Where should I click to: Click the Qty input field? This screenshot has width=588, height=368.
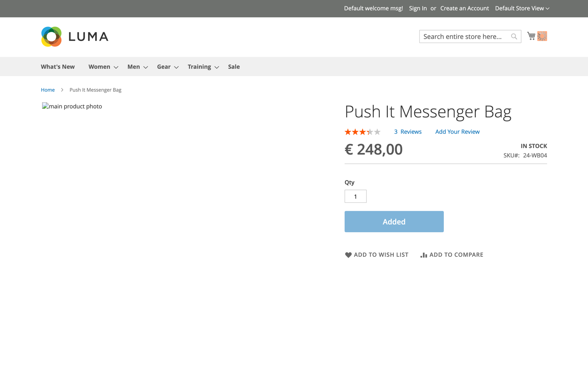[x=356, y=196]
